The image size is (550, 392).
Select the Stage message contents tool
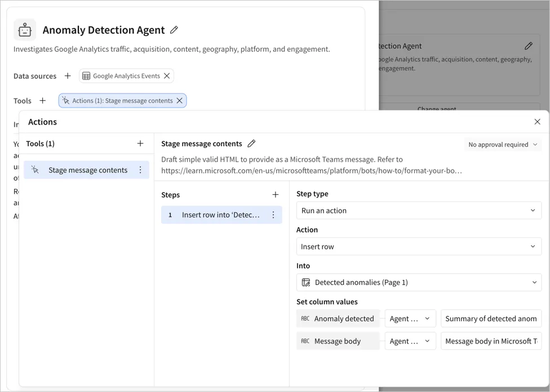click(87, 170)
